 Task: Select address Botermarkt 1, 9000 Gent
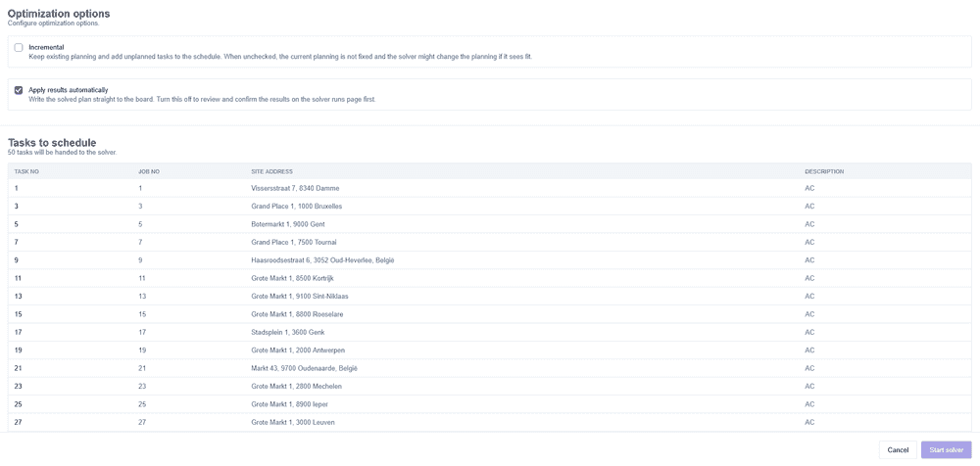287,224
